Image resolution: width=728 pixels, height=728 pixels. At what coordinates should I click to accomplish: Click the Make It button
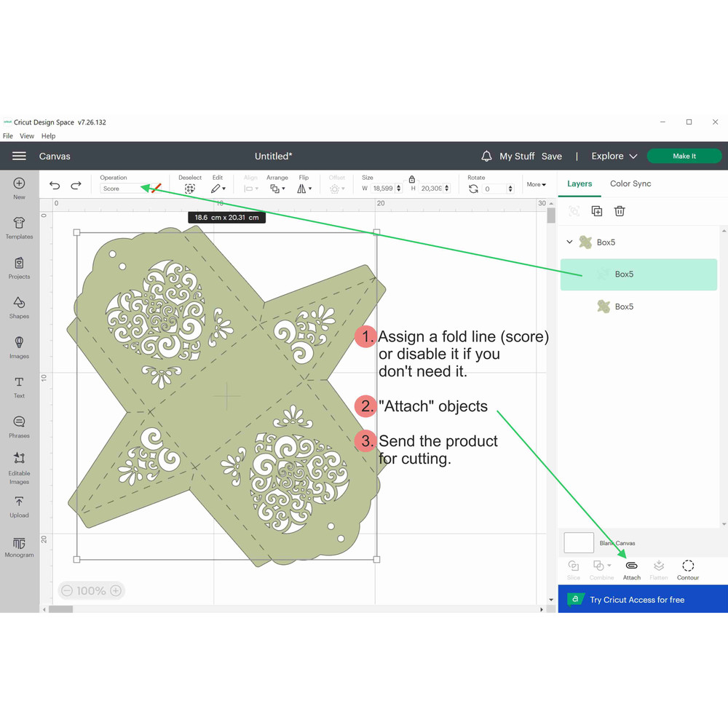point(684,157)
